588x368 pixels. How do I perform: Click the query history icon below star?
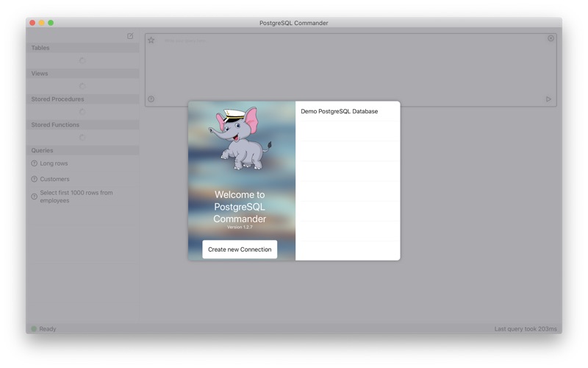[151, 99]
